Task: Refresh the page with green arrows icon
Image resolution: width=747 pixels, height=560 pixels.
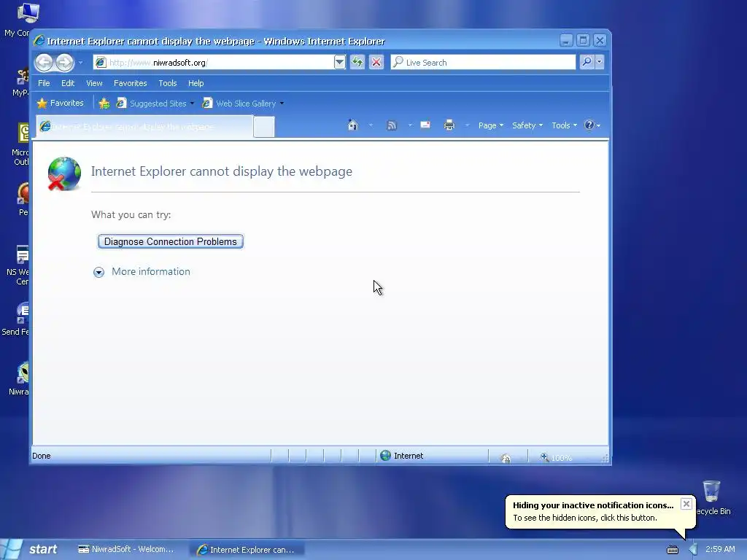Action: tap(357, 62)
